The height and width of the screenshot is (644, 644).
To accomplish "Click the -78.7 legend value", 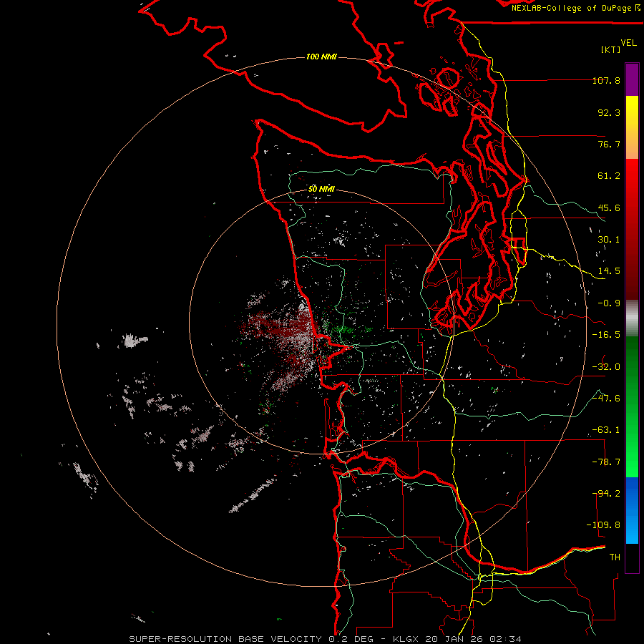I will 606,462.
